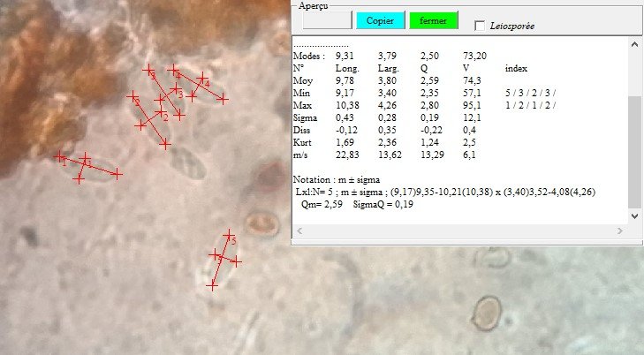644x355 pixels.
Task: Click the horizontal scrollbar left arrow
Action: [x=300, y=230]
